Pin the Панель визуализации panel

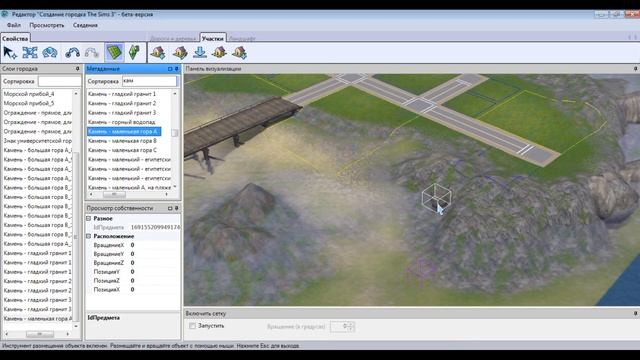click(636, 69)
